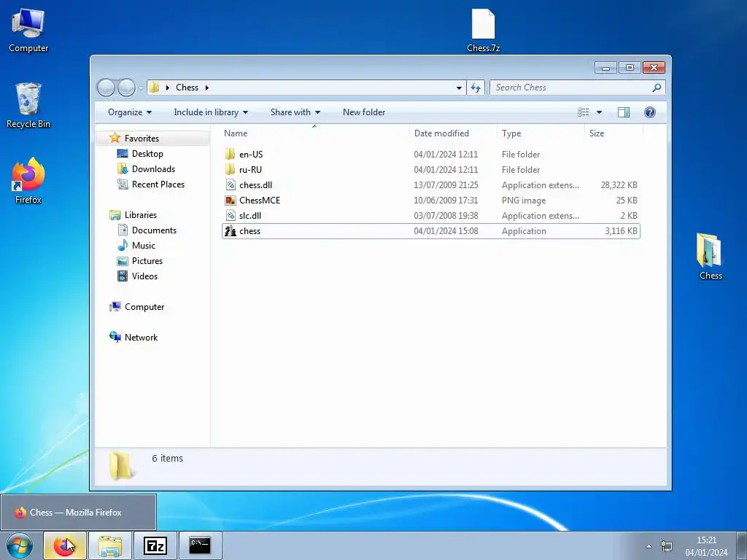Expand the arrow before Chess breadcrumb

(167, 87)
